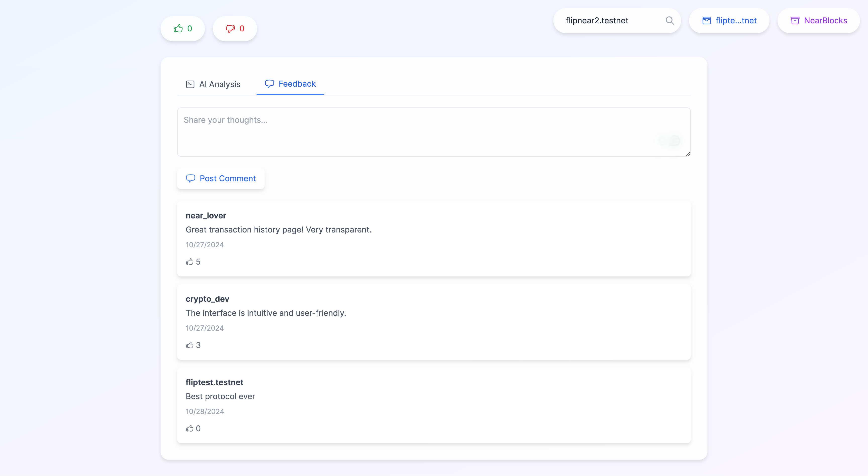Select the Feedback tab
The image size is (868, 476).
290,84
